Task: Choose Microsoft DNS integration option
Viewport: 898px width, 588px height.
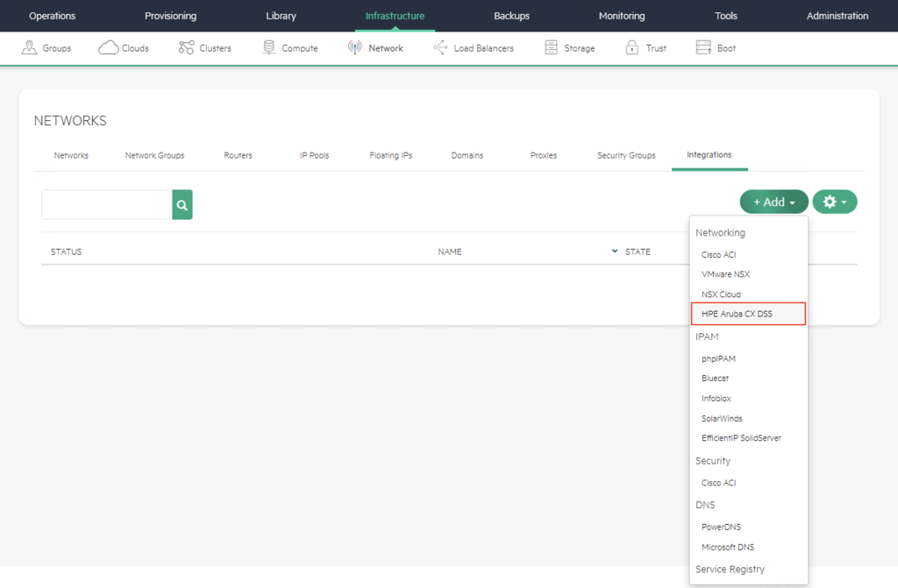Action: click(x=727, y=547)
